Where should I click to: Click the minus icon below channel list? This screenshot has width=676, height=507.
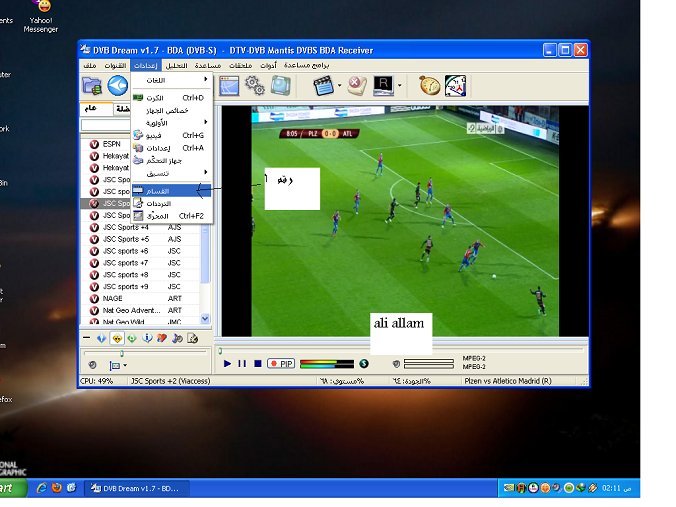(87, 338)
